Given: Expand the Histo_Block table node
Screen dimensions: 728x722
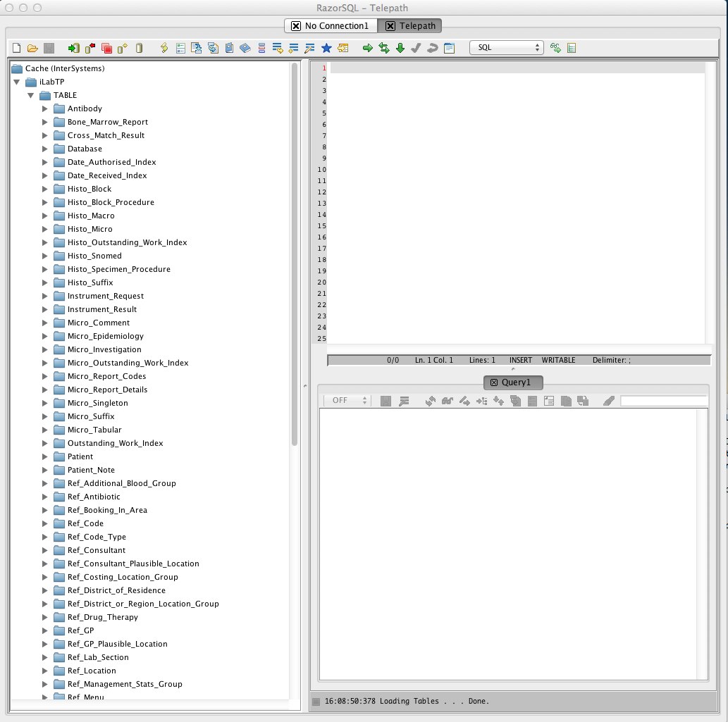Looking at the screenshot, I should pos(44,189).
